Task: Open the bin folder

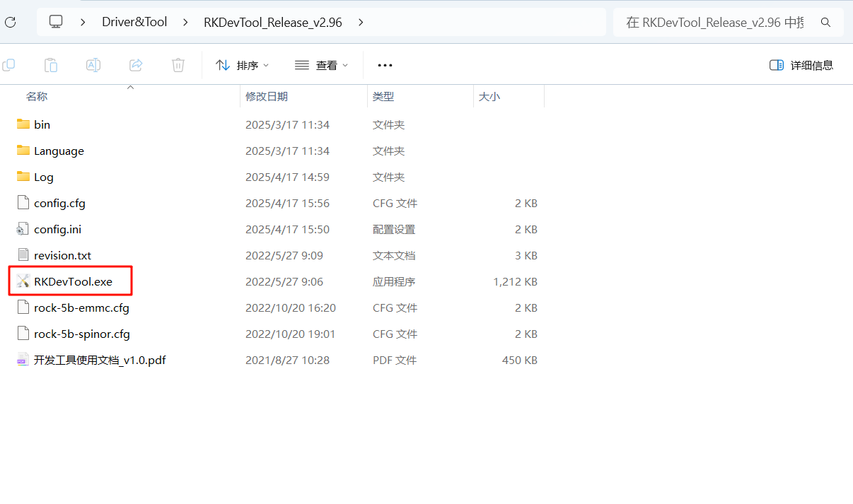Action: (42, 124)
